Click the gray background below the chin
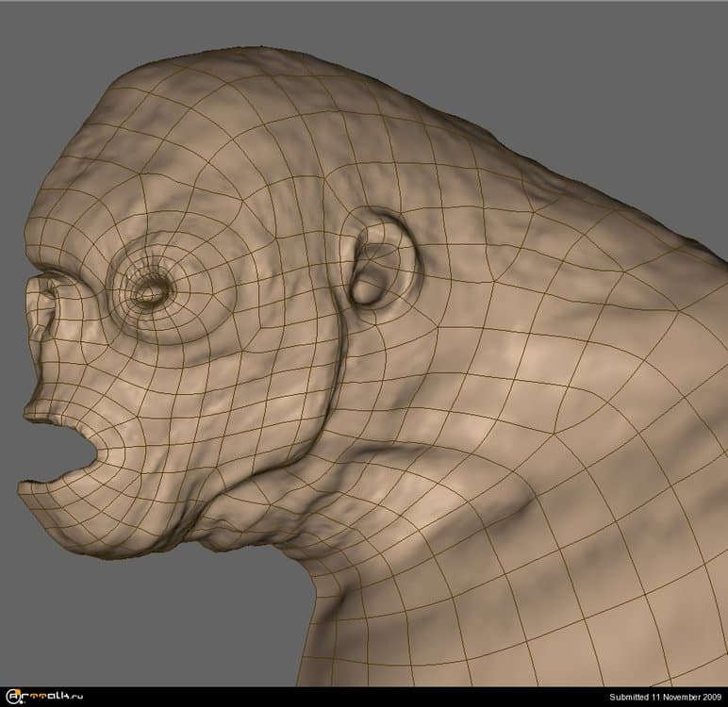 [113, 622]
